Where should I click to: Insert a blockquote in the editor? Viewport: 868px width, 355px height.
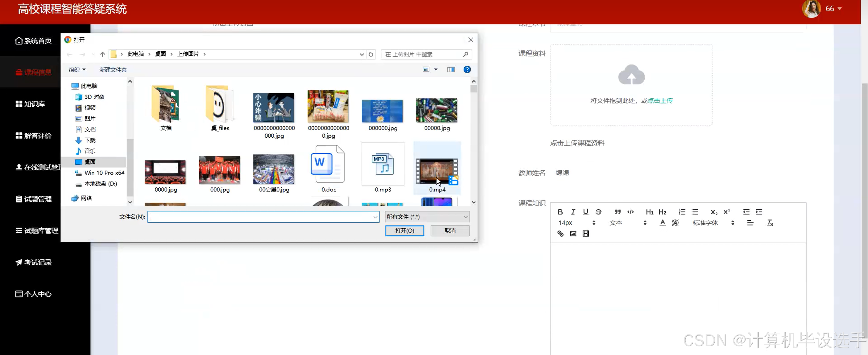tap(618, 212)
